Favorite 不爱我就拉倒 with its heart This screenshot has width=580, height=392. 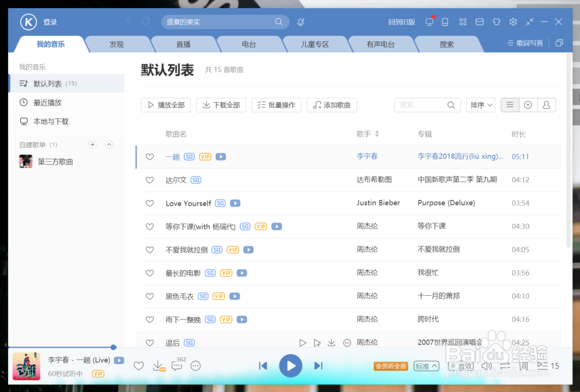(150, 249)
